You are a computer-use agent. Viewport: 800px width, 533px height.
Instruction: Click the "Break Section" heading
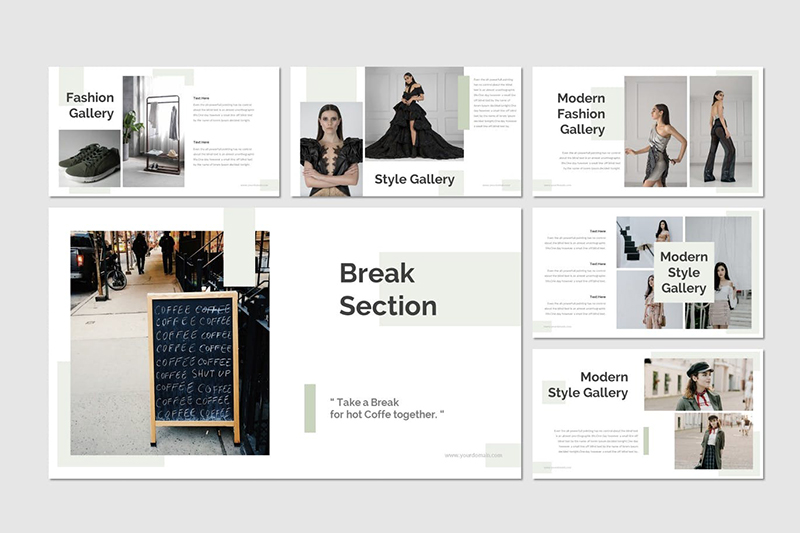pos(388,289)
